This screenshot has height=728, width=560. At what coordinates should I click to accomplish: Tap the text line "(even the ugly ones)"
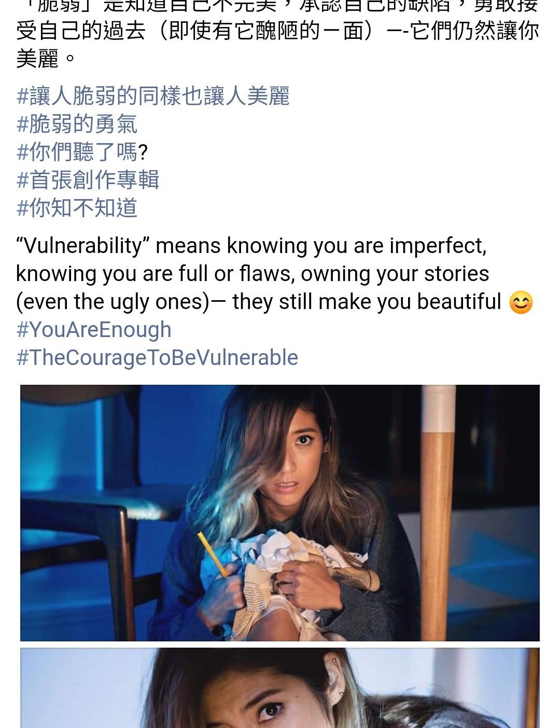(113, 302)
